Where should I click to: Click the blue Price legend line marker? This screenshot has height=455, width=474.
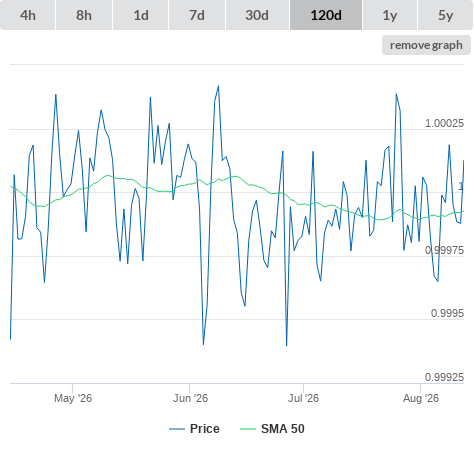pos(177,429)
